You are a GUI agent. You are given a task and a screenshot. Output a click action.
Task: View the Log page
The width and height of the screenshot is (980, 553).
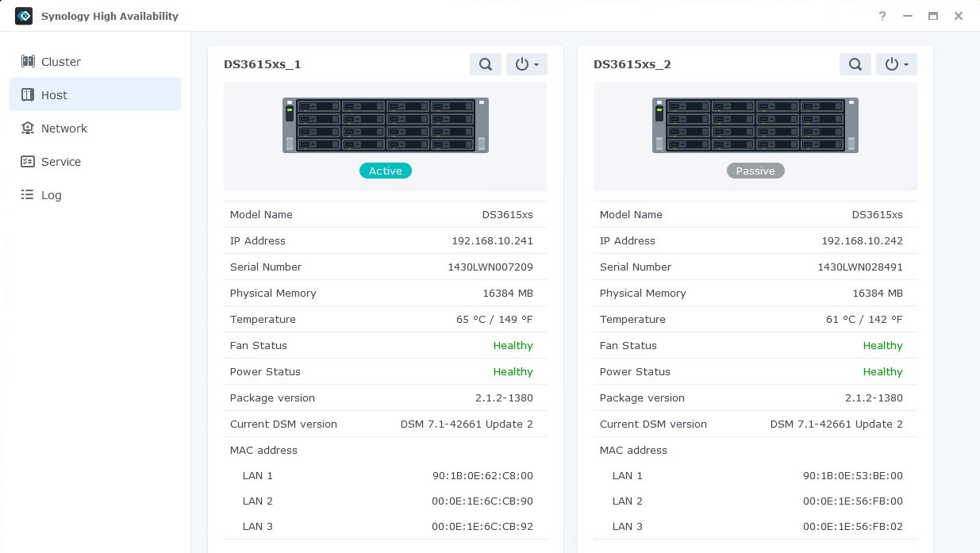click(x=95, y=194)
